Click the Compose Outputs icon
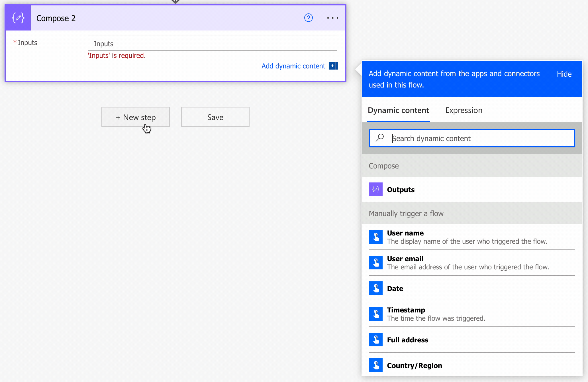 [x=375, y=190]
